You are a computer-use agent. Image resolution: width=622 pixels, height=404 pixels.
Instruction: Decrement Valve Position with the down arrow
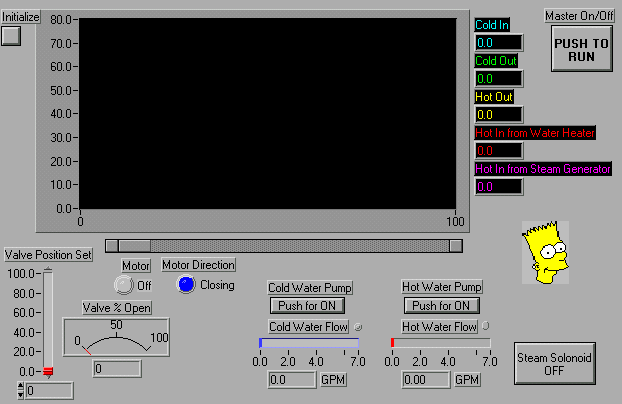click(21, 394)
